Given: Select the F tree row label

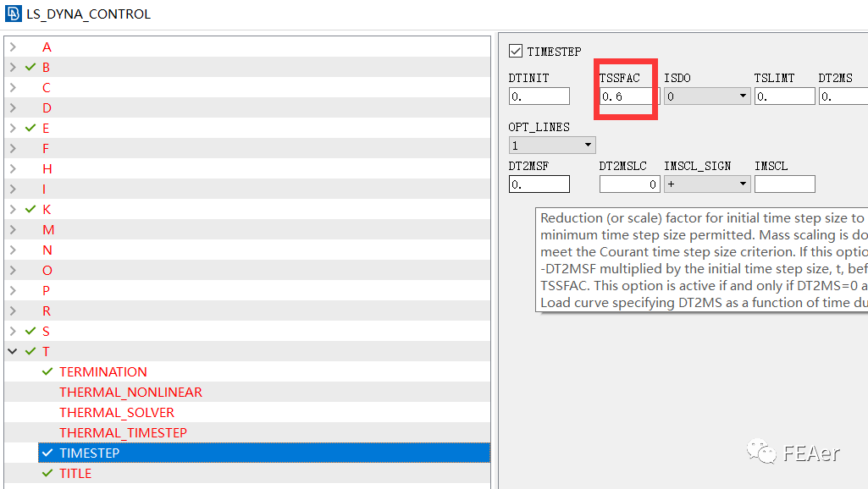Looking at the screenshot, I should [46, 148].
